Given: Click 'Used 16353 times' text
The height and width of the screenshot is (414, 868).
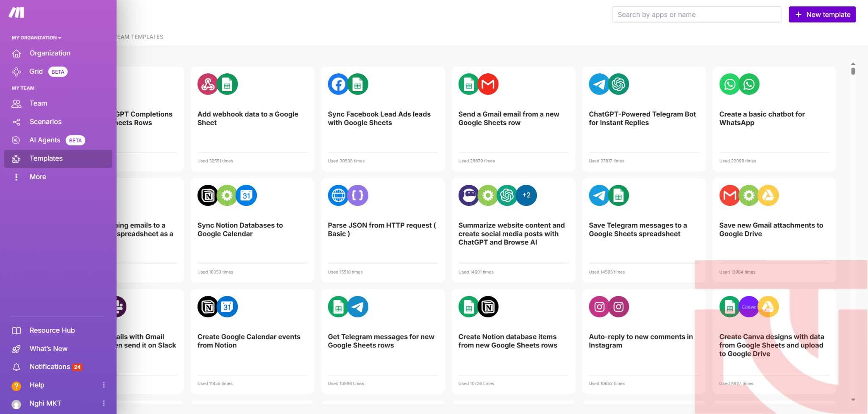Looking at the screenshot, I should (215, 272).
